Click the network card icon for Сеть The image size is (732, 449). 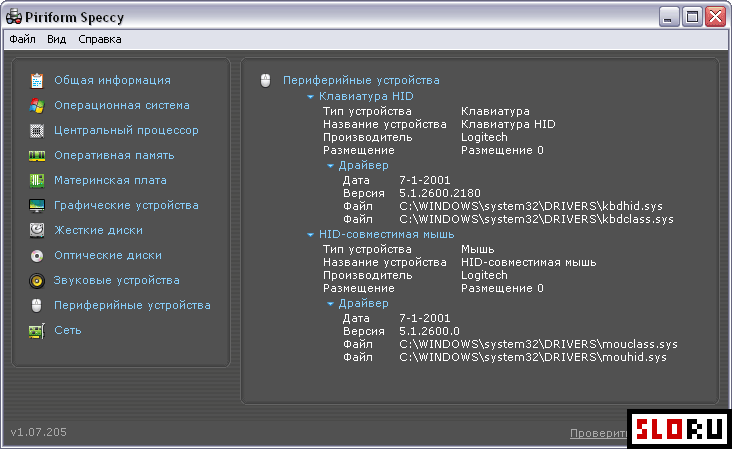click(x=37, y=331)
